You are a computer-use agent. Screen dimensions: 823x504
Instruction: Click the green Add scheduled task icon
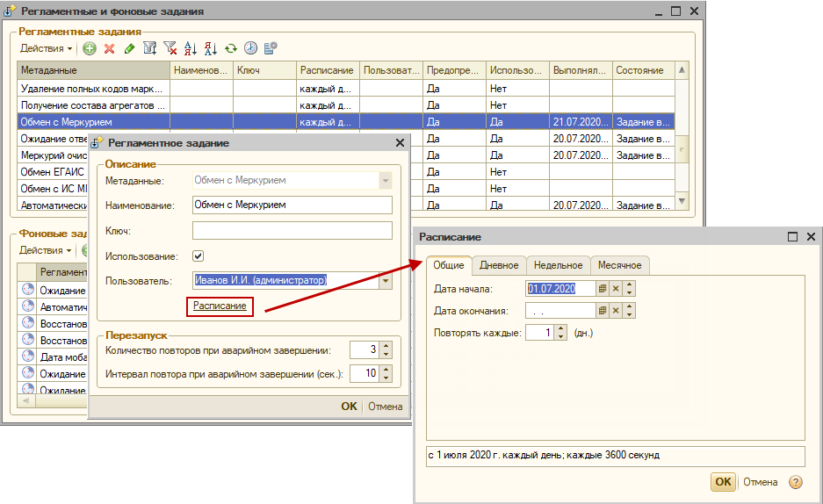[90, 49]
